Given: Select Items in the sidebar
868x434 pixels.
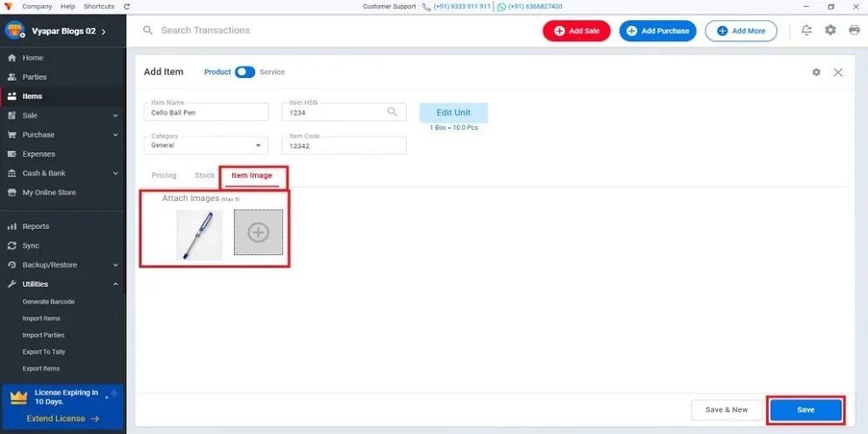Looking at the screenshot, I should coord(32,96).
